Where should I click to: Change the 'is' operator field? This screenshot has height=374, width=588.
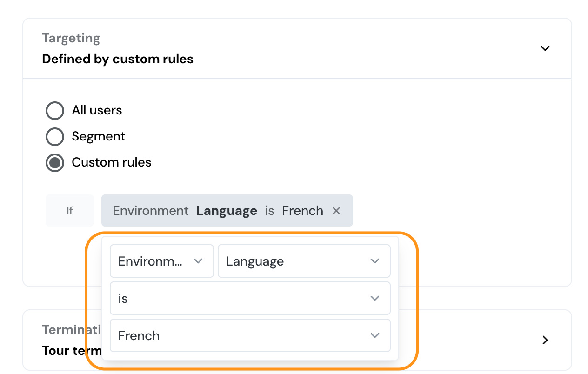tap(233, 298)
